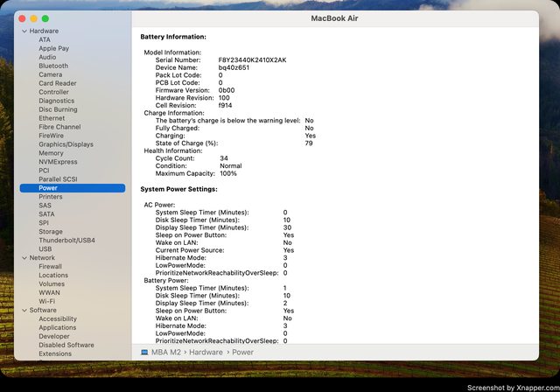Viewport: 560px width, 392px height.
Task: Collapse the Hardware section chevron
Action: pyautogui.click(x=24, y=31)
